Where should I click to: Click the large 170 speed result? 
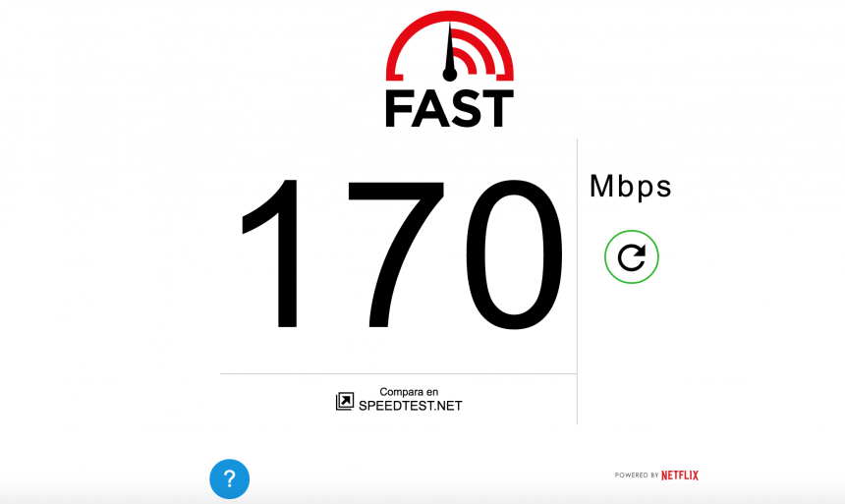(403, 253)
